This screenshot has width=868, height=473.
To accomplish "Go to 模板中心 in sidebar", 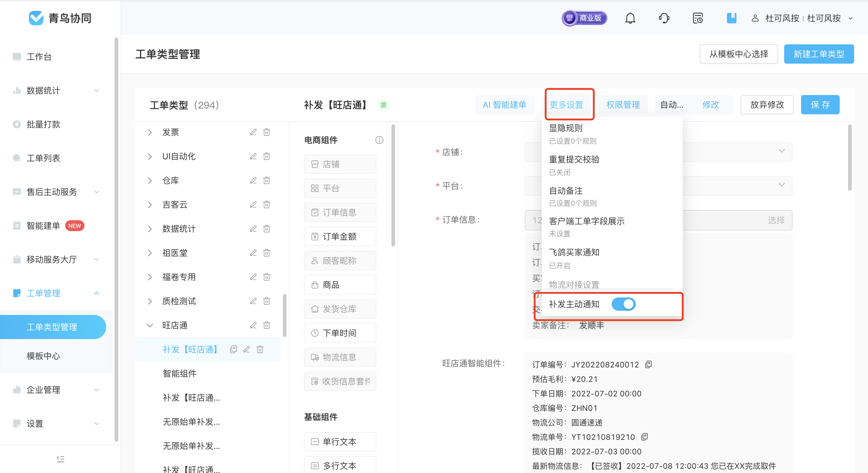I will [43, 356].
